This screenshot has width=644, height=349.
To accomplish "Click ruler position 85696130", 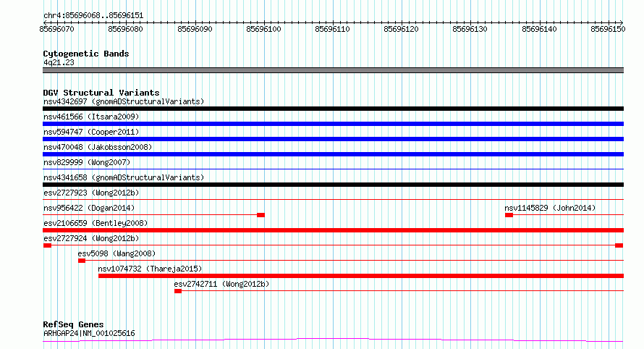I will click(470, 29).
